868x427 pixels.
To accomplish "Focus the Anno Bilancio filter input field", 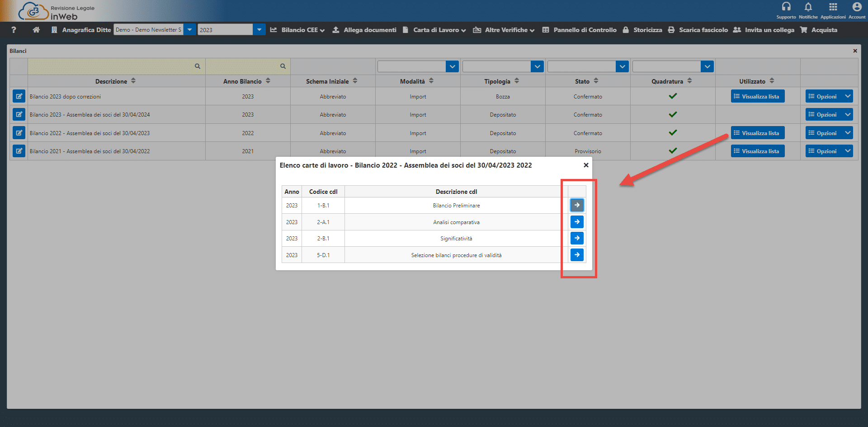I will click(248, 66).
